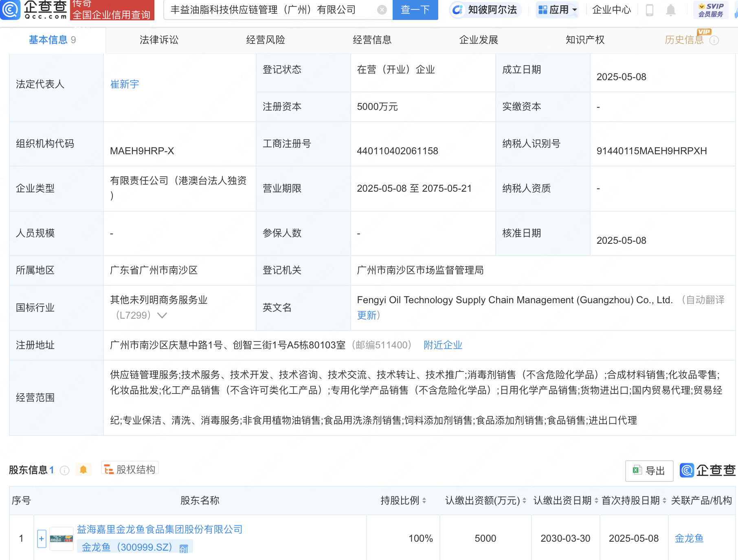The image size is (738, 560).
Task: Click 广东省广州市南沙区 region text
Action: 154,270
